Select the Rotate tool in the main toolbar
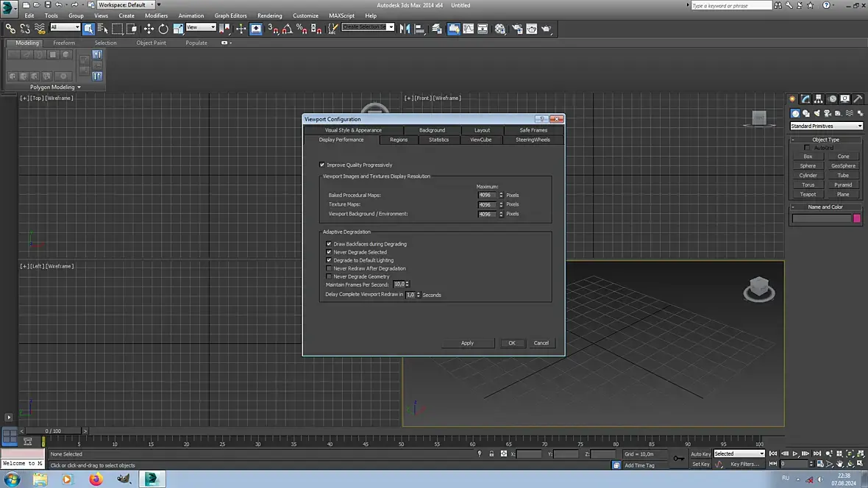 (163, 29)
